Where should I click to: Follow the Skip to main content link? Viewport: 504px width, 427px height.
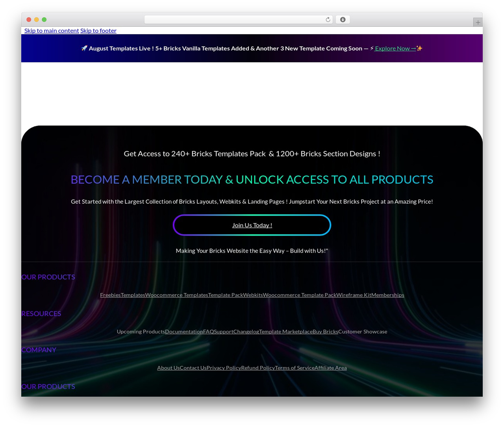(52, 31)
